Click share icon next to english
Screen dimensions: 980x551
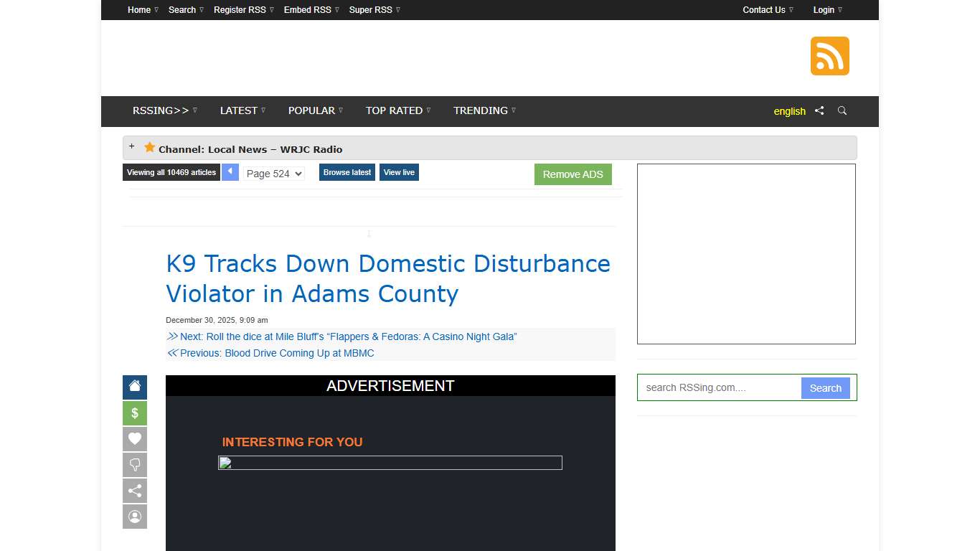pyautogui.click(x=819, y=110)
